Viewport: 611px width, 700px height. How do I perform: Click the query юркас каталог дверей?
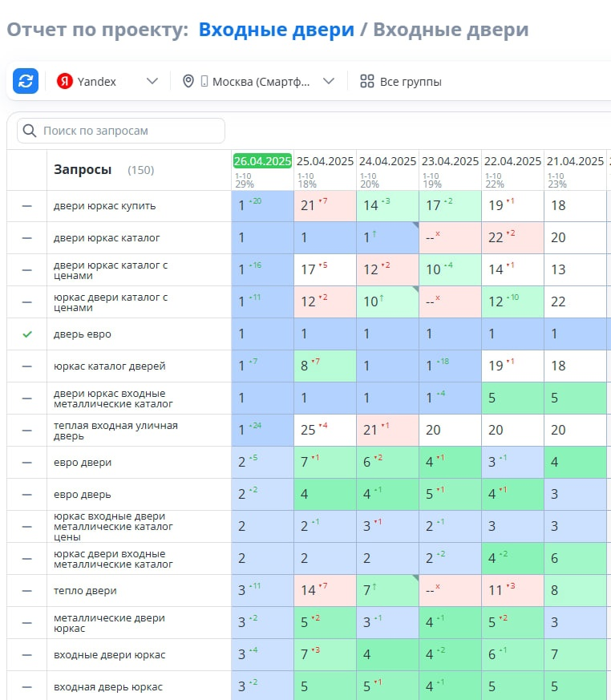point(109,366)
